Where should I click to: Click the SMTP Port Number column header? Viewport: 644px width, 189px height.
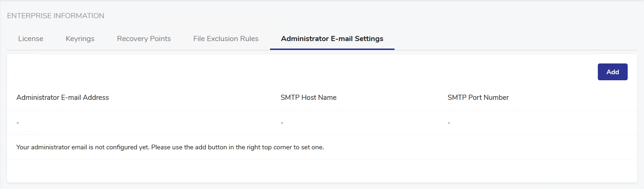click(x=478, y=98)
